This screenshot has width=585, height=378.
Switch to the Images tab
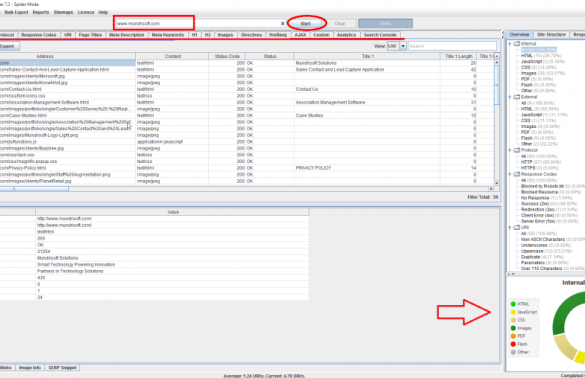225,35
